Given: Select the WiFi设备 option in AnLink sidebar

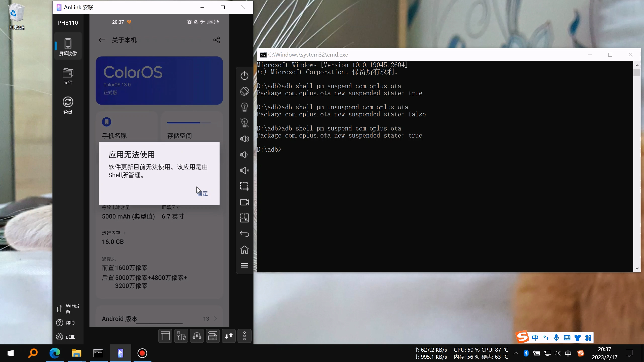Looking at the screenshot, I should click(68, 308).
